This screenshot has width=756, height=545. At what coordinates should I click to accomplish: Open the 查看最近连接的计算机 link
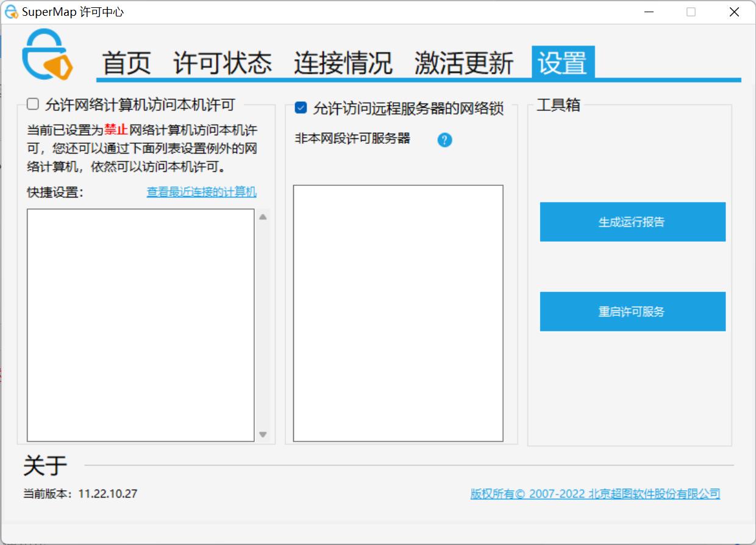click(x=202, y=192)
